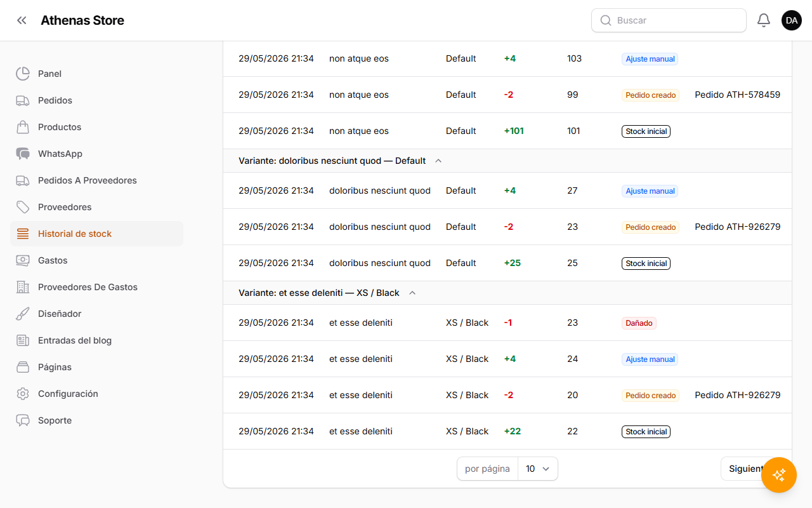Open the per-page 10 dropdown
This screenshot has height=508, width=812.
pyautogui.click(x=538, y=469)
